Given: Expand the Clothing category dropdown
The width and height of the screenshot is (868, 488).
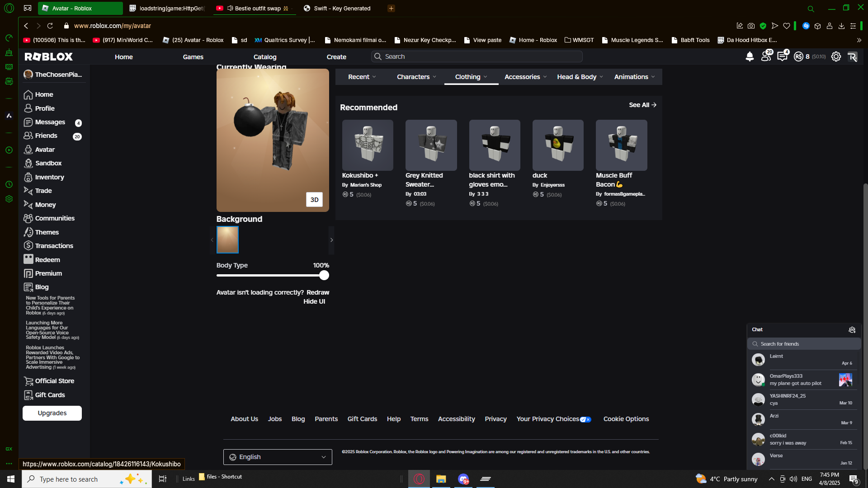Looking at the screenshot, I should pyautogui.click(x=471, y=77).
